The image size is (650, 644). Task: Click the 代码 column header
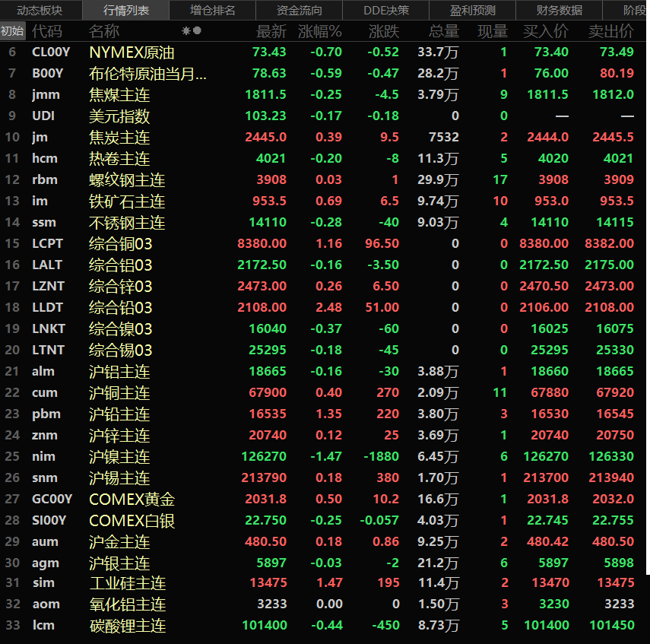(x=47, y=31)
